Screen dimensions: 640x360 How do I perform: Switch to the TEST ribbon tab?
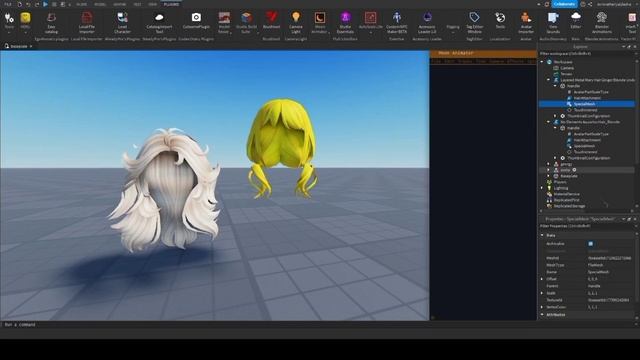click(x=137, y=4)
